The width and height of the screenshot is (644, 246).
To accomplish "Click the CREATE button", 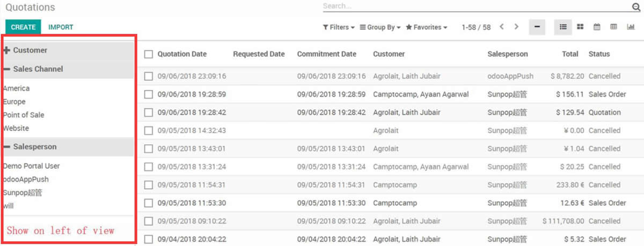I will (x=23, y=27).
